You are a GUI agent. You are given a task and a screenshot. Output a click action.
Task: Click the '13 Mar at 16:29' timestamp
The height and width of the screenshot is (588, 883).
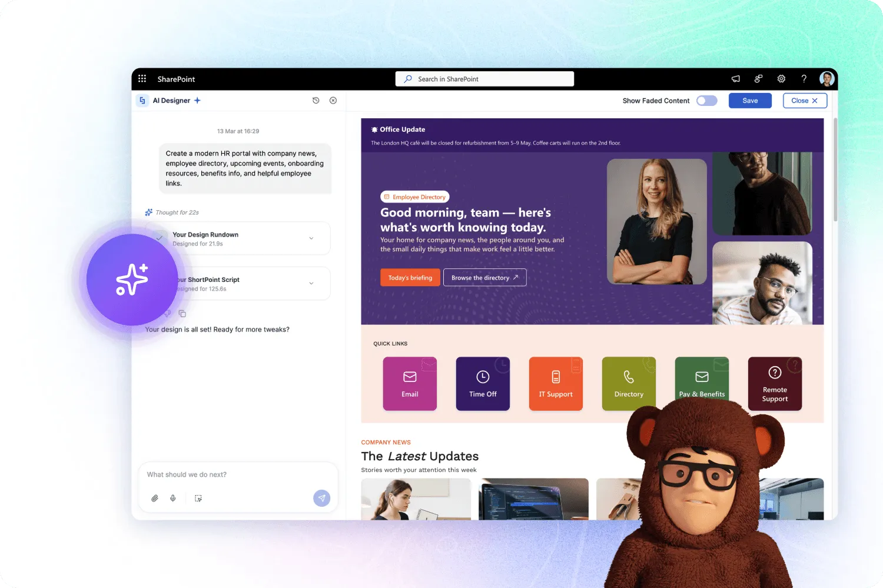(x=238, y=131)
